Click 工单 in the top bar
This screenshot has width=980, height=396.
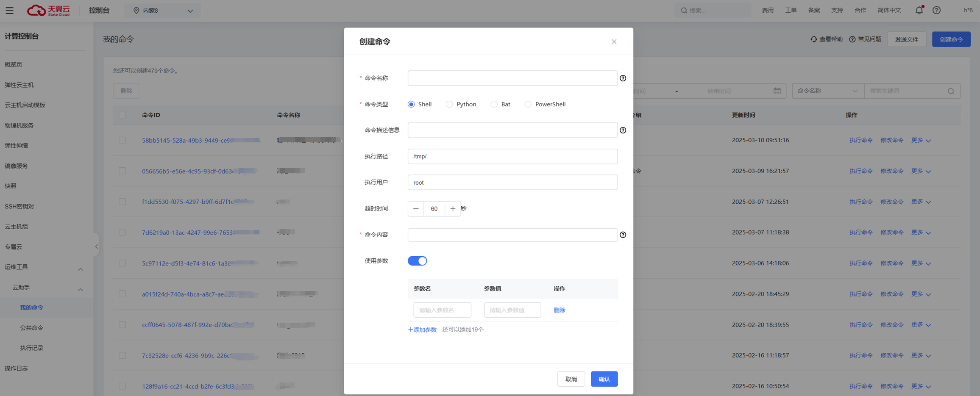click(791, 10)
